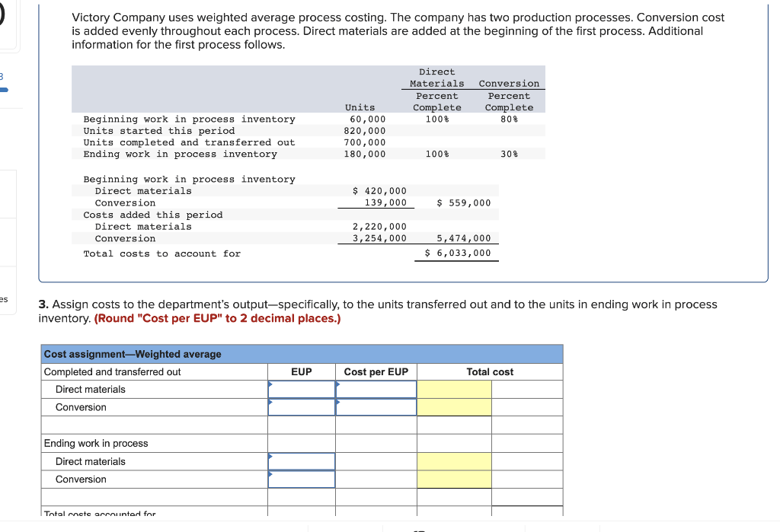Click the Cost per EUP cell for Direct materials

[376, 389]
